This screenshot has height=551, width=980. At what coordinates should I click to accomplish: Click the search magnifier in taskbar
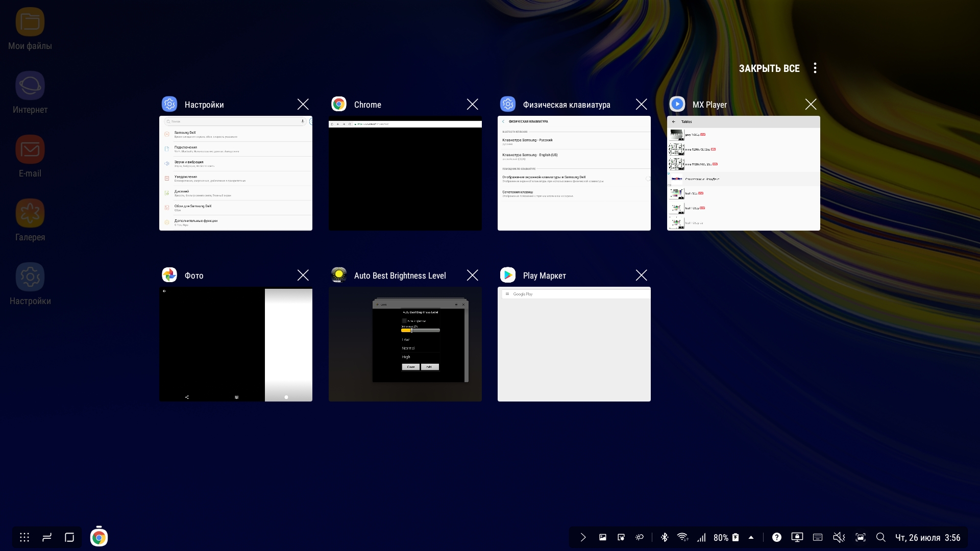[x=880, y=537]
